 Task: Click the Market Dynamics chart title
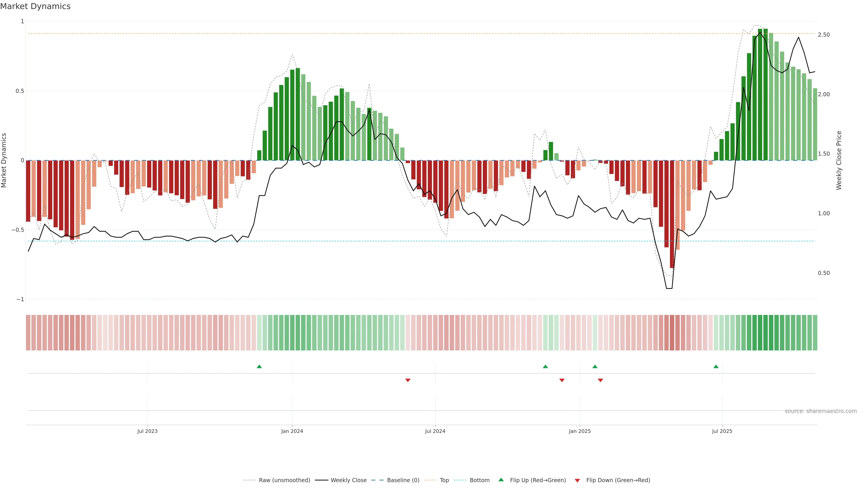[x=35, y=6]
